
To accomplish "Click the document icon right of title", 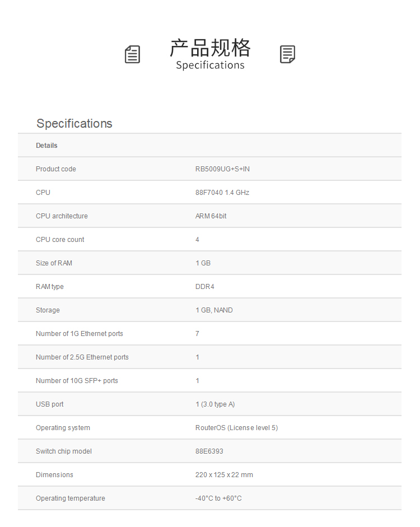I will (x=287, y=54).
